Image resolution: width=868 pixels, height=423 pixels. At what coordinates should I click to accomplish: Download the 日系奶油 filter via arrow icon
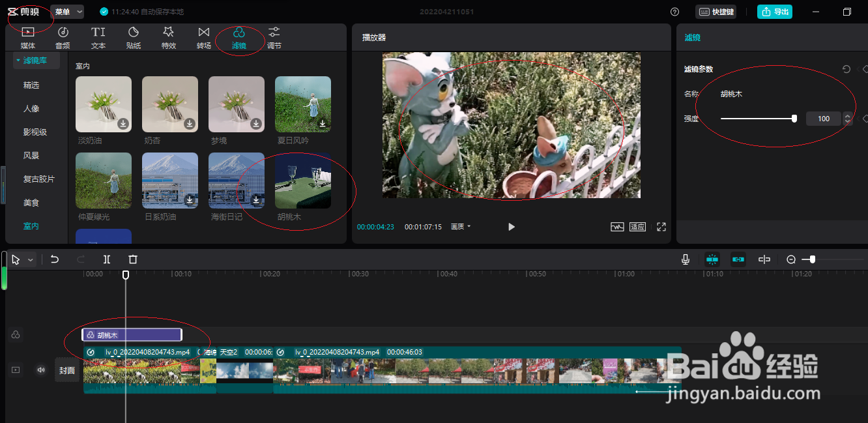190,200
